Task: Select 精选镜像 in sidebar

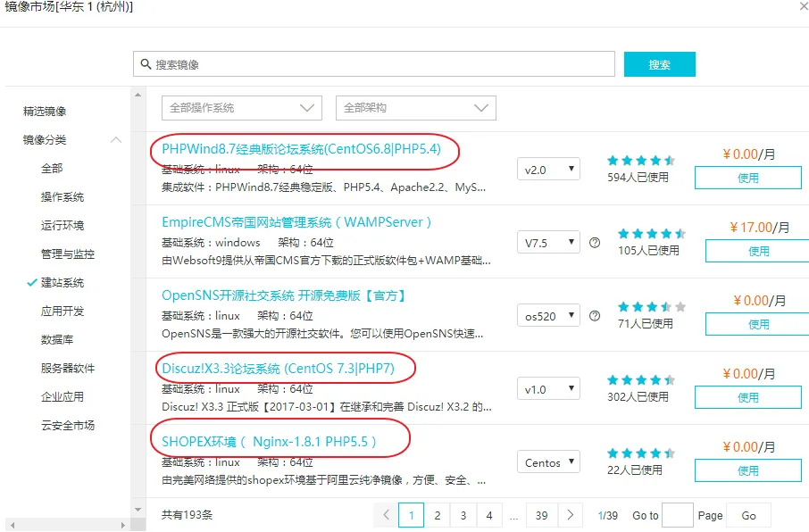Action: click(45, 112)
